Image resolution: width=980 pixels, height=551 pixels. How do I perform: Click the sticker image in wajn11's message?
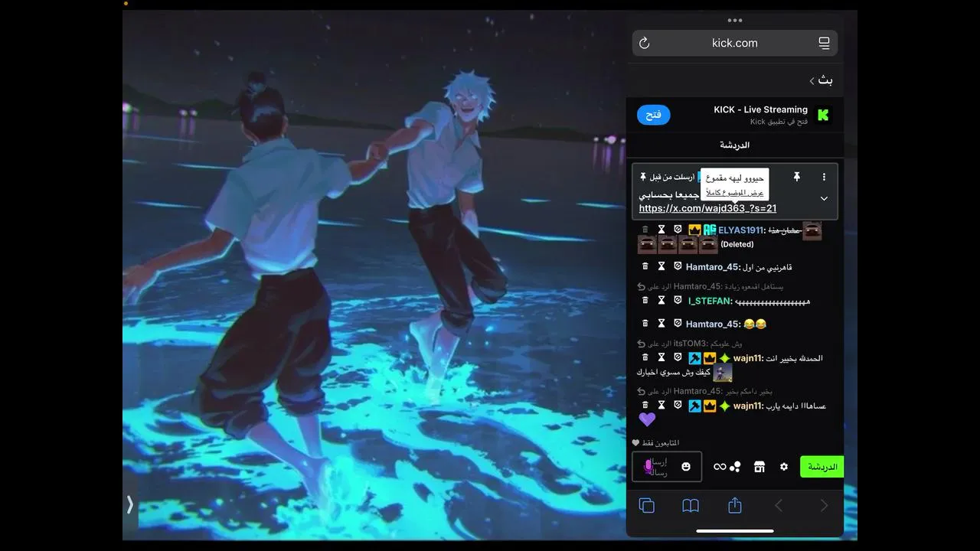point(723,373)
